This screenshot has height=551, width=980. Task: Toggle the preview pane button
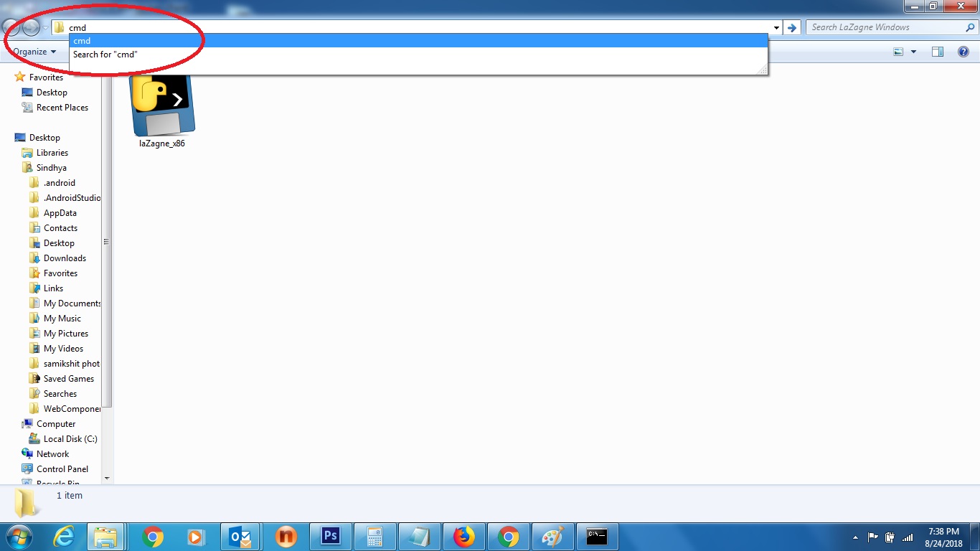[938, 52]
